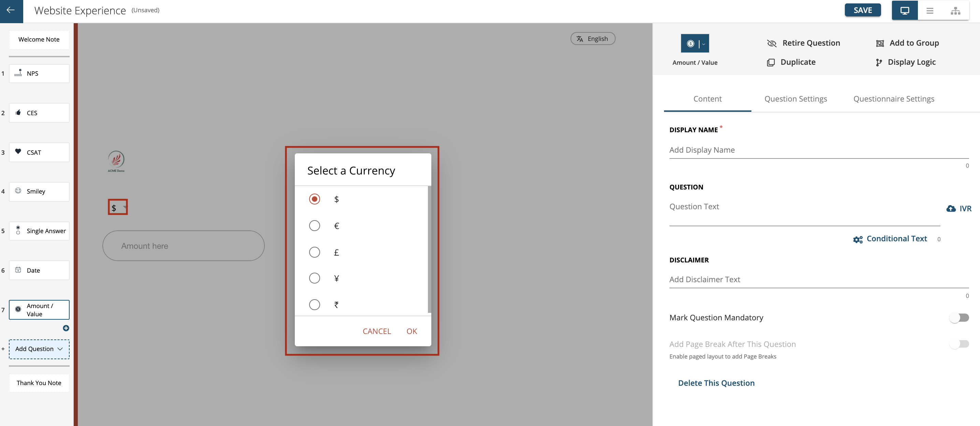Expand Add Question dropdown
This screenshot has height=426, width=980.
(61, 349)
